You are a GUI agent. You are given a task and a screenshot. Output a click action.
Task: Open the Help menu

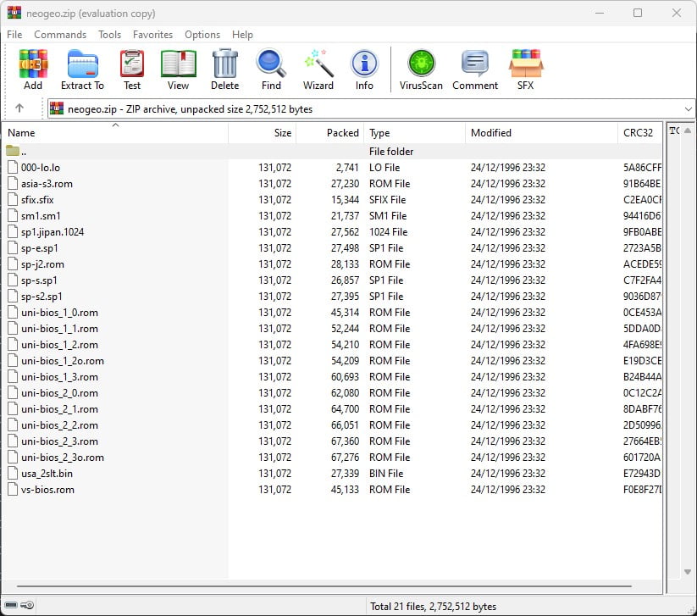click(242, 34)
